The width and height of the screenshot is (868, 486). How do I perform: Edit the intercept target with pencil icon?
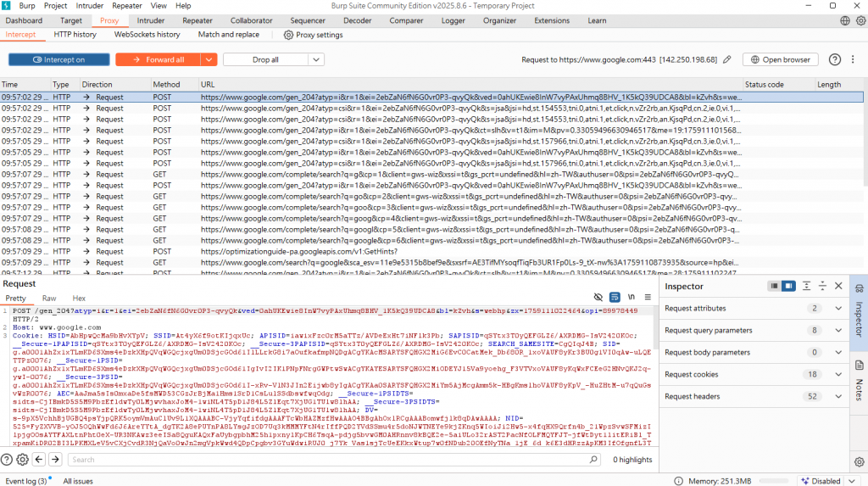click(x=726, y=59)
